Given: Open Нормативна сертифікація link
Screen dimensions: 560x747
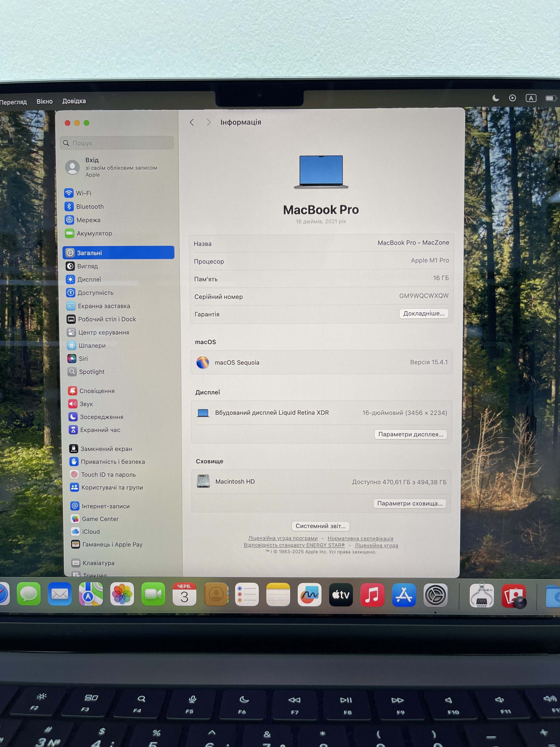Looking at the screenshot, I should [360, 539].
